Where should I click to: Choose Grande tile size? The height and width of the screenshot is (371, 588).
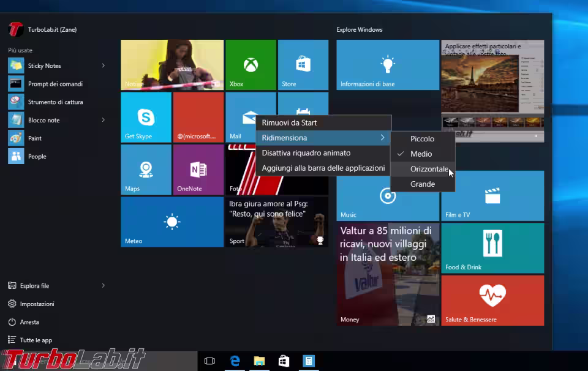pos(423,184)
